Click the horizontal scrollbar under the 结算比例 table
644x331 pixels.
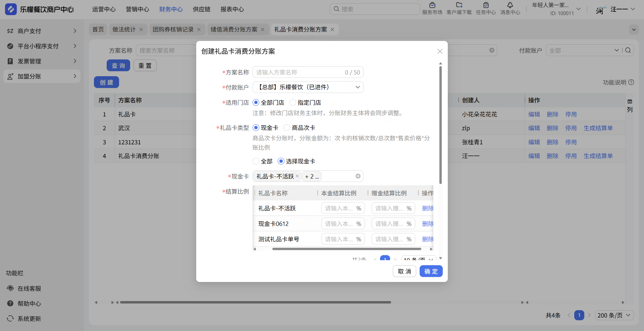[346, 249]
